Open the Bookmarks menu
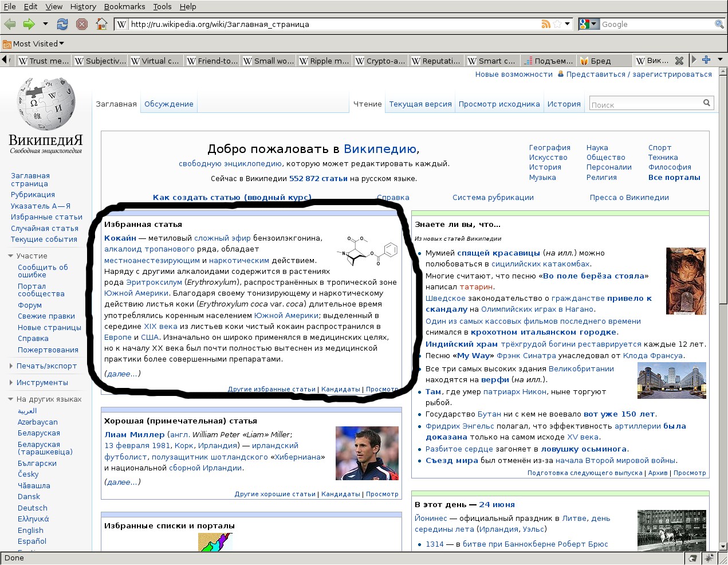The image size is (728, 565). 124,6
